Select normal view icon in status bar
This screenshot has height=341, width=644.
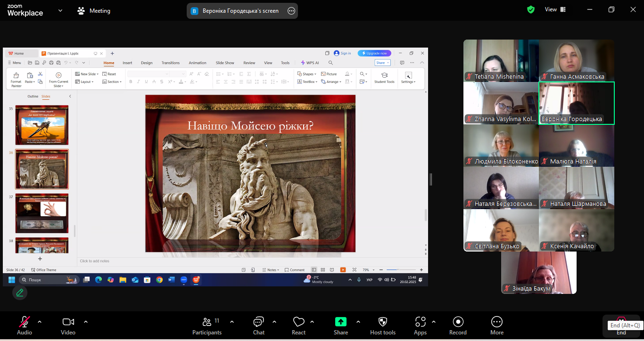coord(314,270)
